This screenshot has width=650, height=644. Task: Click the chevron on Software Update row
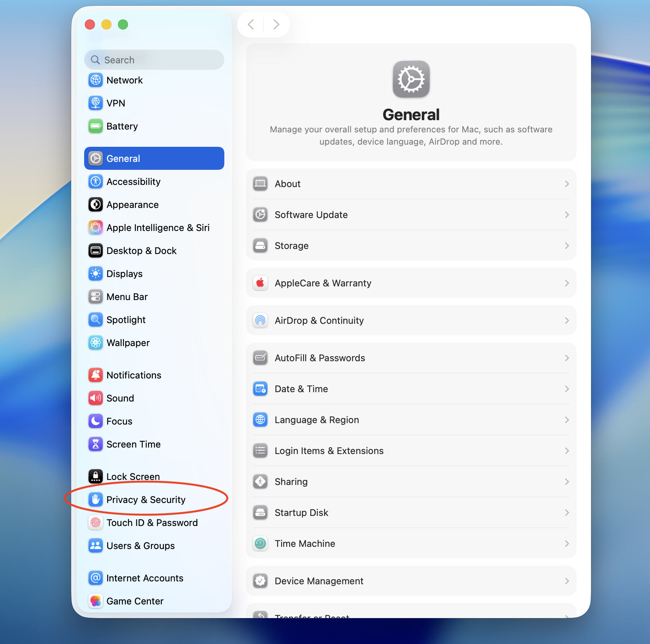tap(567, 215)
